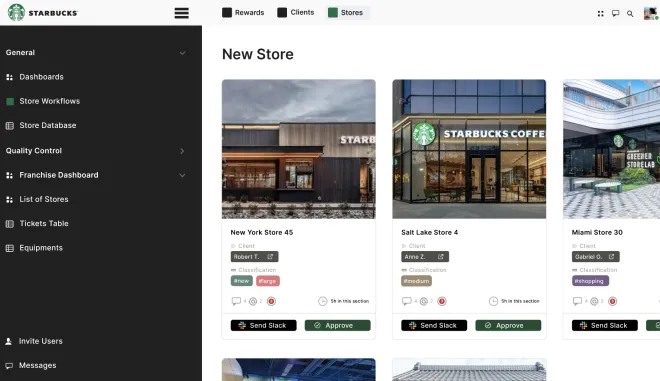Collapse the General section chevron
Viewport: 660px width, 381px height.
(x=182, y=53)
